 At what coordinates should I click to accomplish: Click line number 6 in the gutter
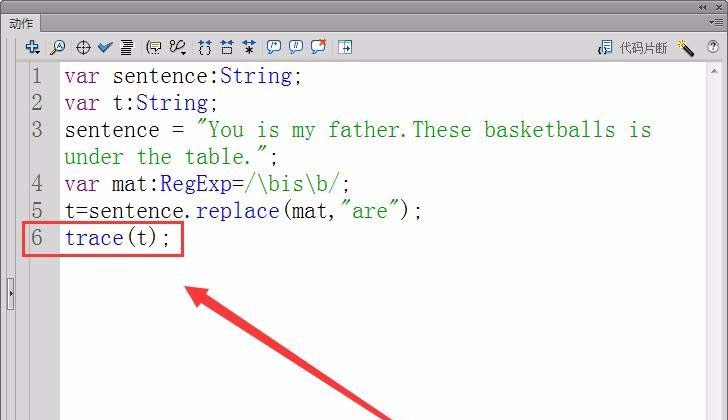coord(37,238)
